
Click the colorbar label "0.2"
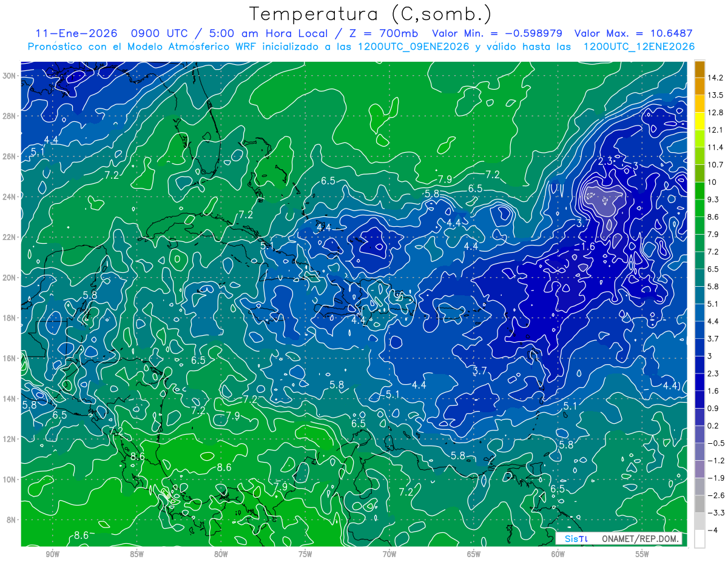pyautogui.click(x=713, y=426)
